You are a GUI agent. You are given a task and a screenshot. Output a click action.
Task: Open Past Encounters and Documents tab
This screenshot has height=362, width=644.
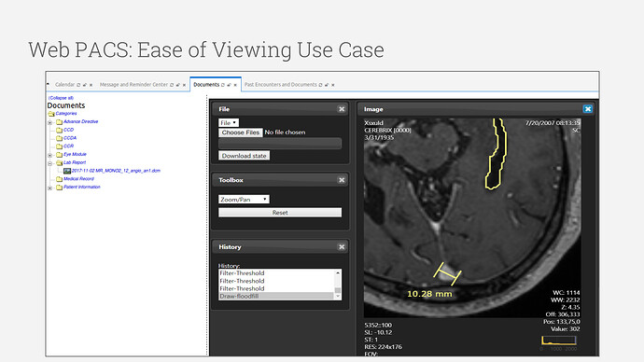281,85
